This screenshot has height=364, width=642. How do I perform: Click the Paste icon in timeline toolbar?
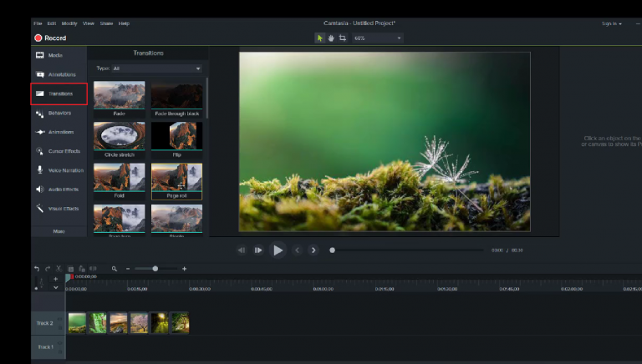point(82,269)
